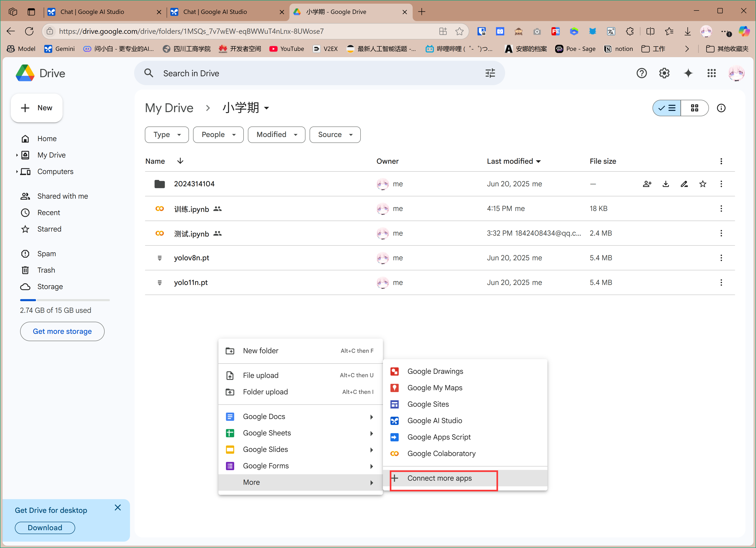Open the 测试.ipynb file row
Image resolution: width=756 pixels, height=548 pixels.
click(440, 233)
